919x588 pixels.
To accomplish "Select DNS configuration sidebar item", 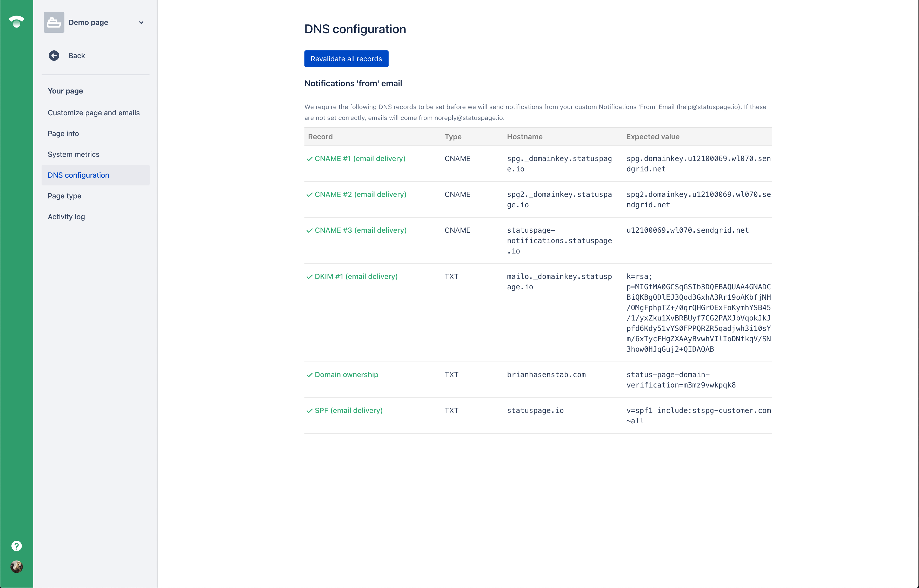I will (78, 175).
